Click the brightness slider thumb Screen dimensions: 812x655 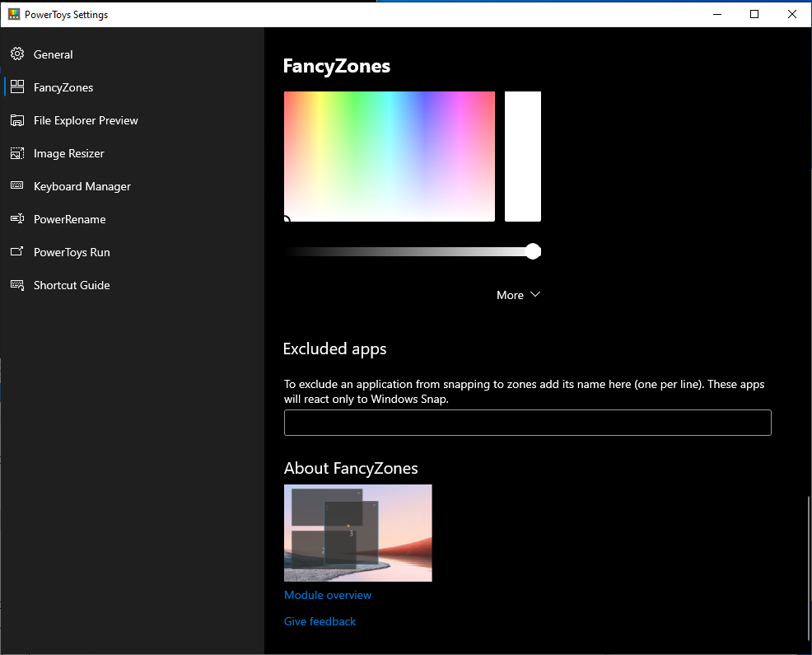533,251
